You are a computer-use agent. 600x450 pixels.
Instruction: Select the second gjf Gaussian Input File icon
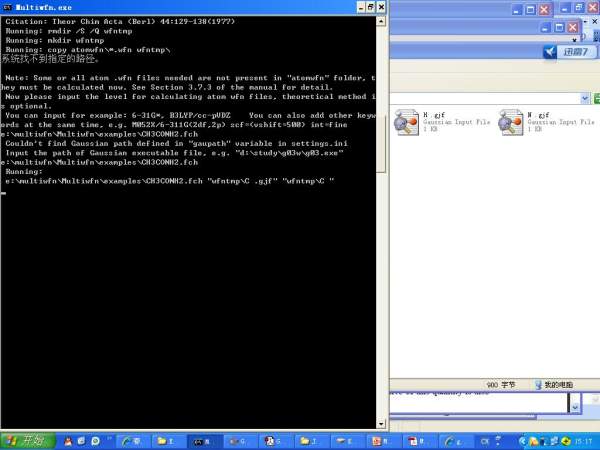[510, 122]
